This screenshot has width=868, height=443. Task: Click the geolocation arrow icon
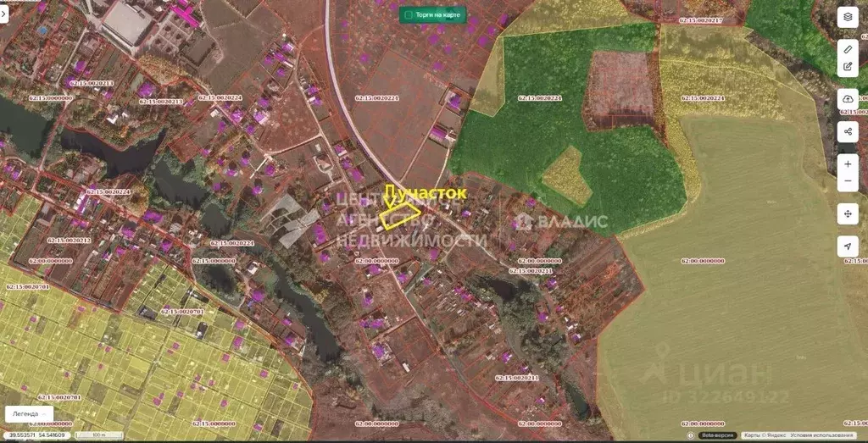click(848, 246)
